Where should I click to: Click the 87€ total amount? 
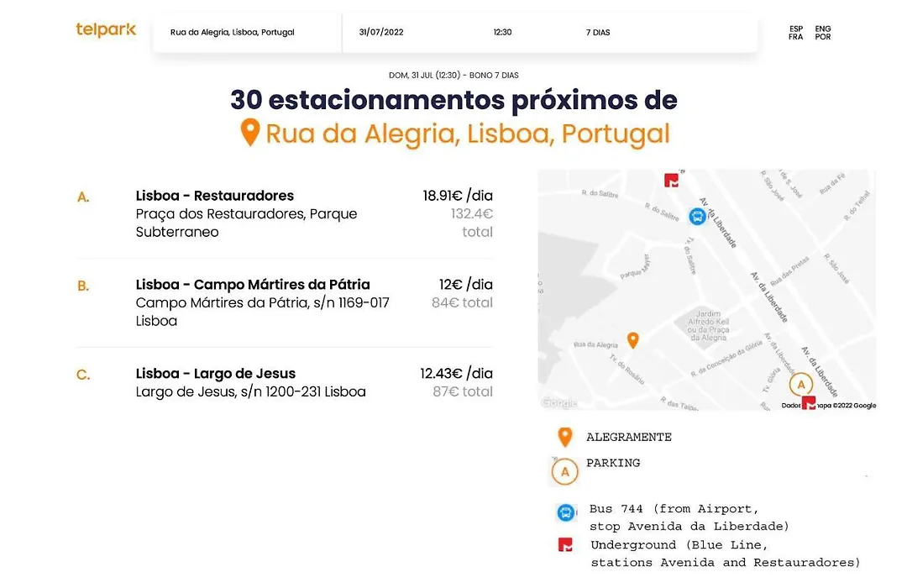(x=463, y=391)
